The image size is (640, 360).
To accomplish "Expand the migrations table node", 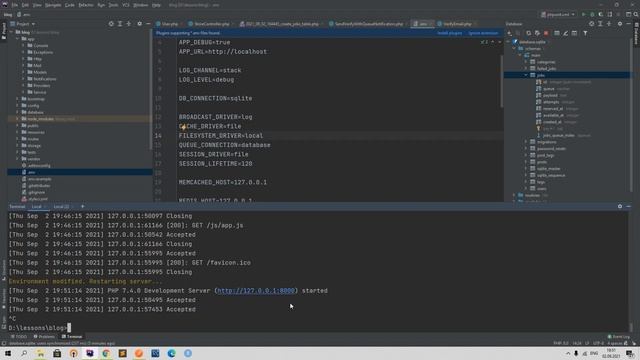I will point(526,142).
